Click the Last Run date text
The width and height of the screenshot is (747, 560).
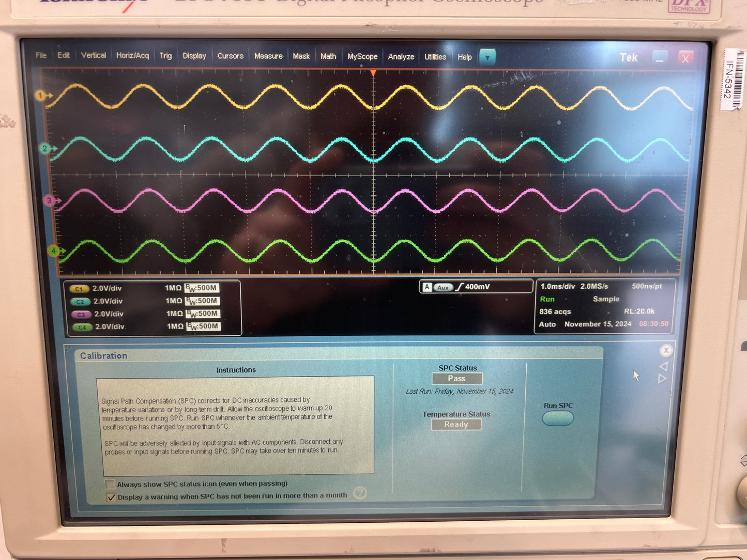pos(460,392)
